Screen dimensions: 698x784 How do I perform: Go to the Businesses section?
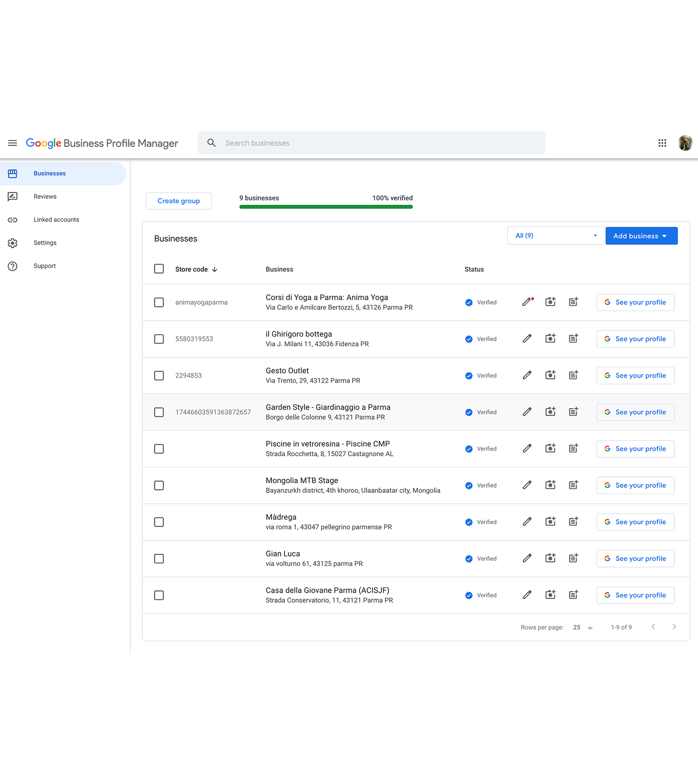coord(63,173)
